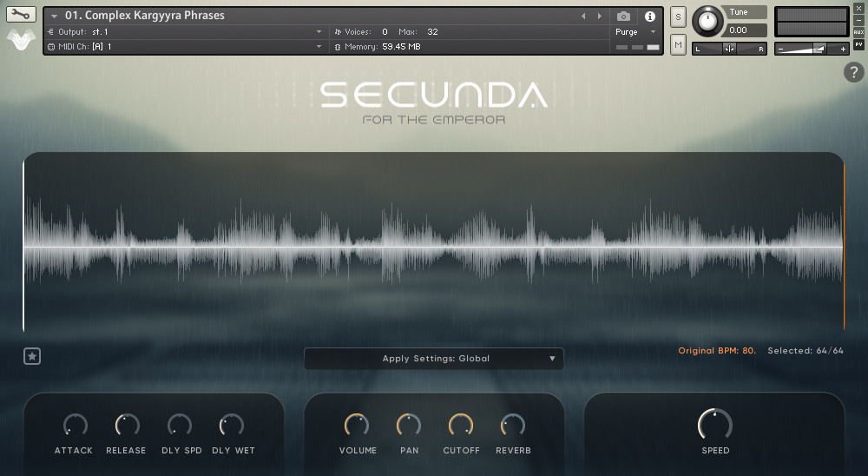Open the instrument info icon
Viewport: 868px width, 476px height.
tap(650, 17)
